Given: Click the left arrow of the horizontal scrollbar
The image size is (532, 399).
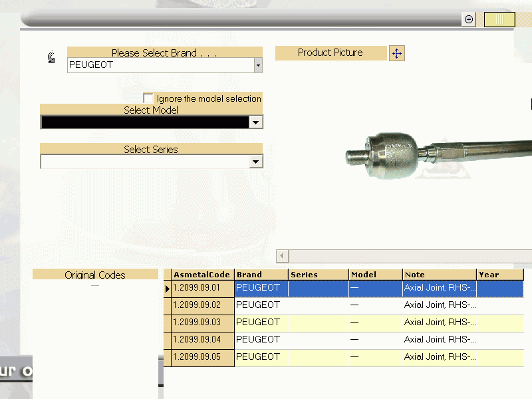Looking at the screenshot, I should click(x=281, y=256).
